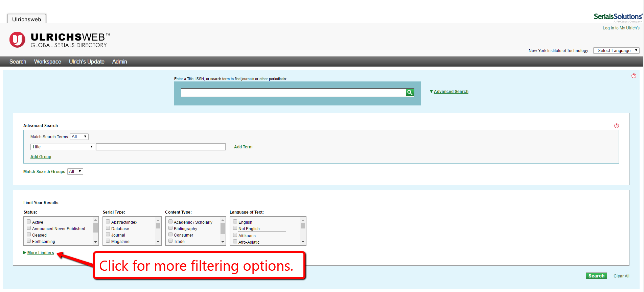Image resolution: width=644 pixels, height=292 pixels.
Task: Check the Active status checkbox
Action: [x=29, y=222]
